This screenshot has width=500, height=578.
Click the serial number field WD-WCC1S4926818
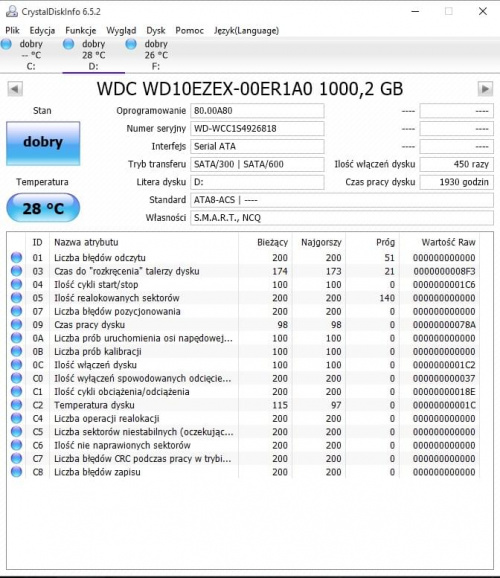[257, 129]
